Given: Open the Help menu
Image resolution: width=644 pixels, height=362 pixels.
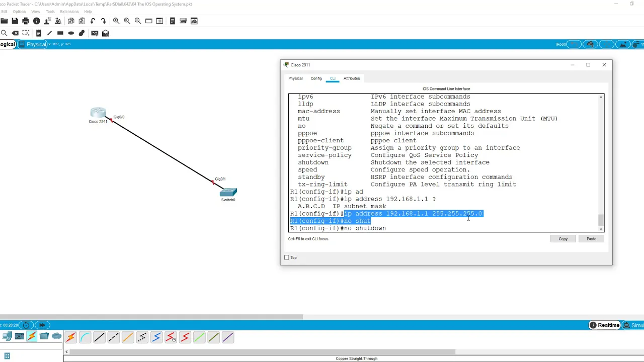Looking at the screenshot, I should (x=88, y=12).
